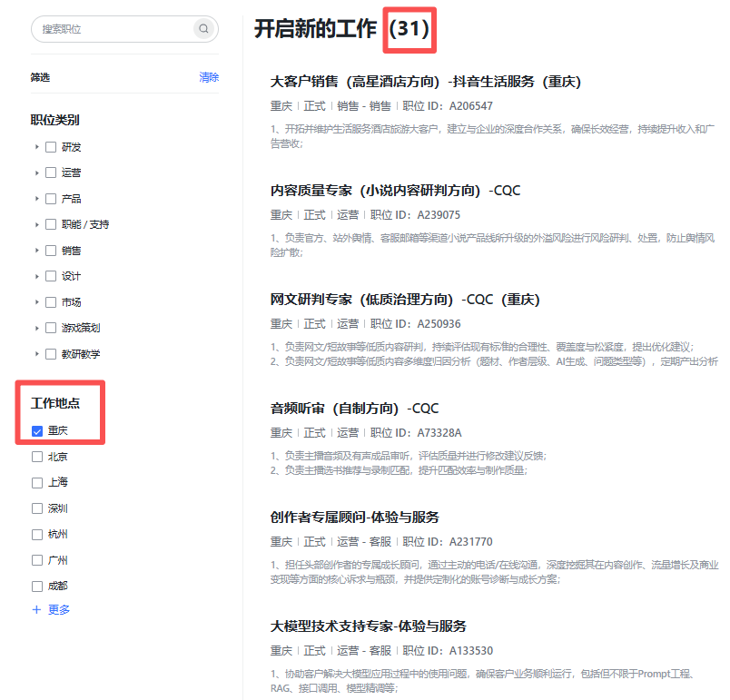Check the 市场 category checkbox

[51, 302]
